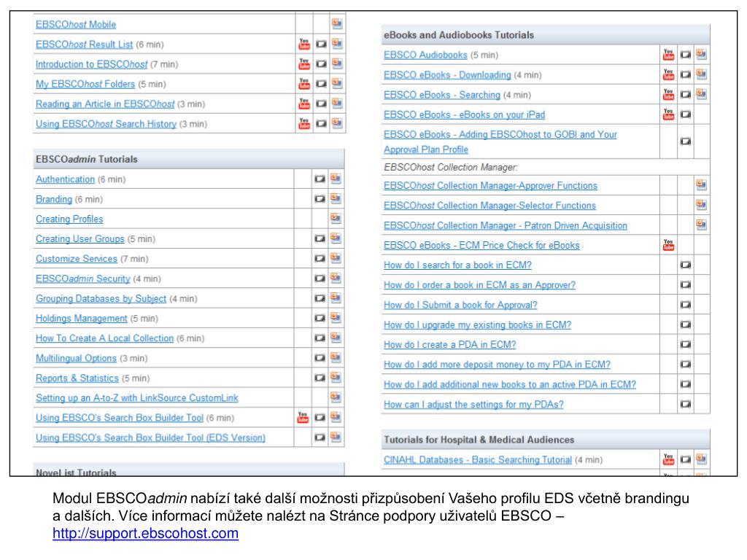Image resolution: width=747 pixels, height=560 pixels.
Task: Open YouTube icon for ECM Price Check for eBooks
Action: (668, 245)
